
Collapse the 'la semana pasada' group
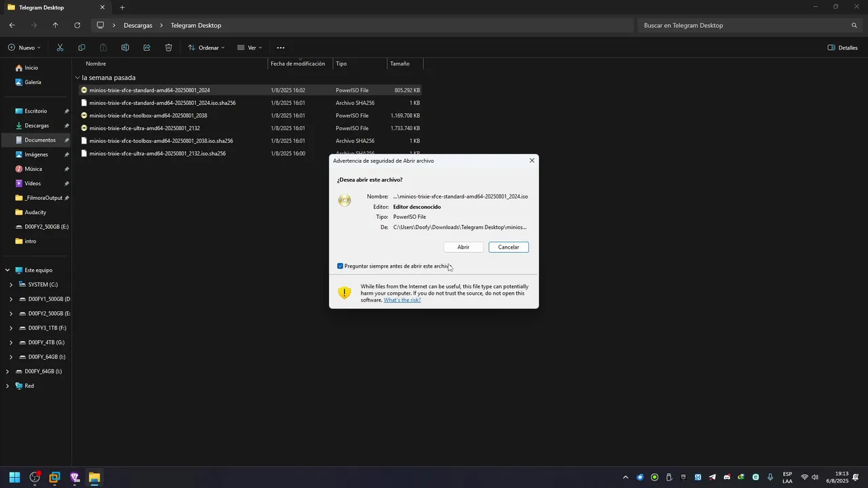point(77,77)
